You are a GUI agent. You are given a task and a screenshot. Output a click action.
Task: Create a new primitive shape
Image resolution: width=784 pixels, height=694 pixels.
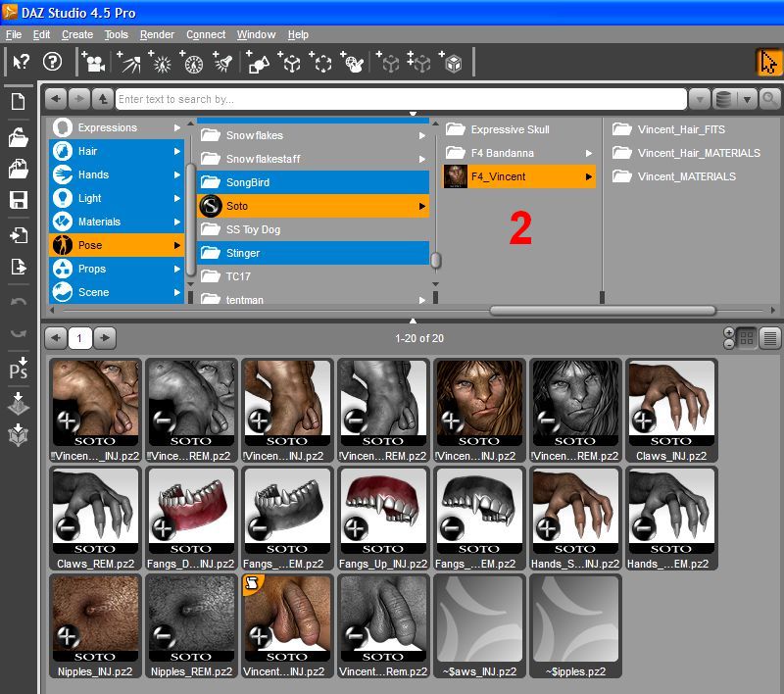click(x=258, y=63)
